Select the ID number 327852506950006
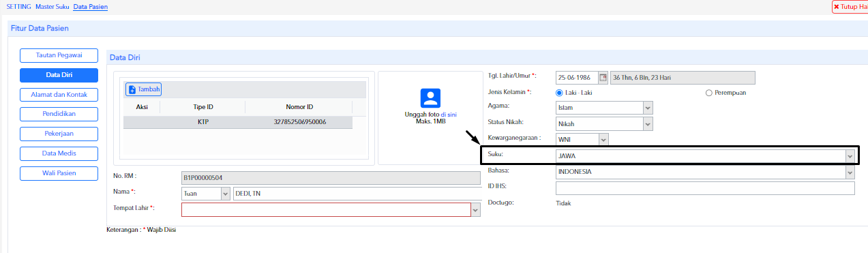868x253 pixels. 299,122
